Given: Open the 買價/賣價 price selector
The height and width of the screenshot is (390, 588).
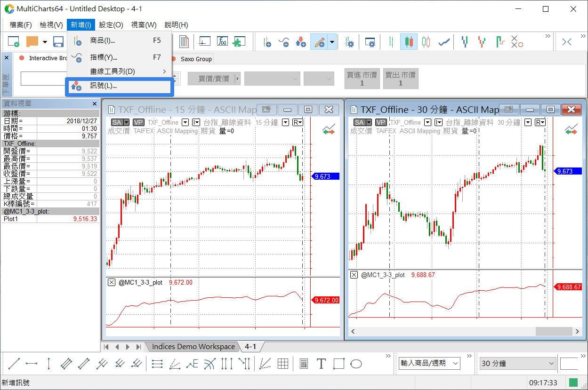Looking at the screenshot, I should [214, 79].
